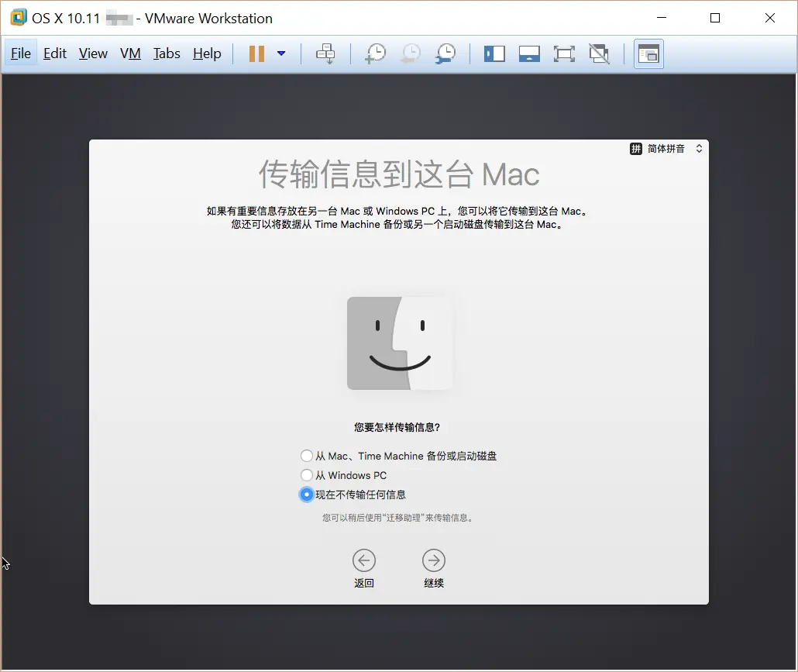Click the 继续 continue button
The width and height of the screenshot is (798, 672).
click(433, 560)
